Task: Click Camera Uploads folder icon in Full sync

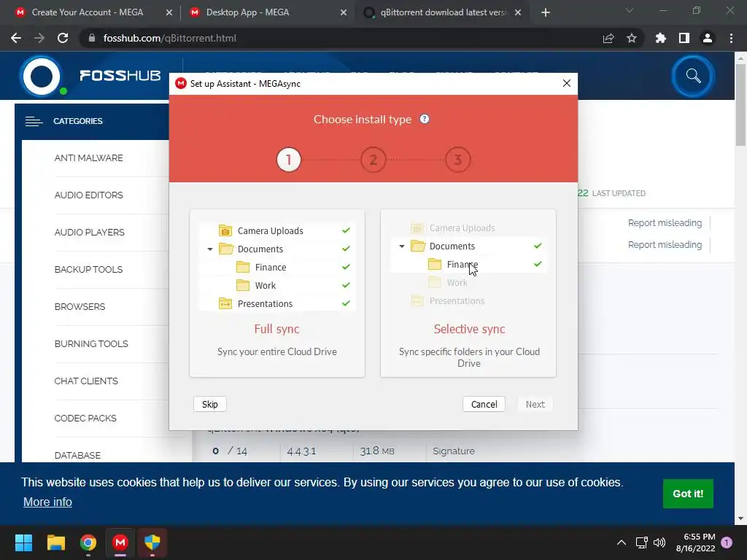Action: (225, 230)
